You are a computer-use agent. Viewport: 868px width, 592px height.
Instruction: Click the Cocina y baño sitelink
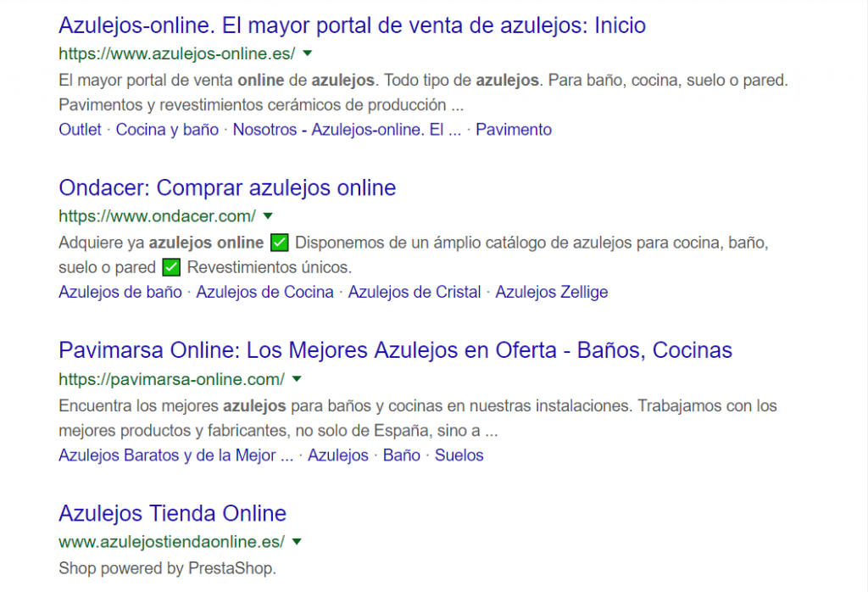tap(167, 129)
